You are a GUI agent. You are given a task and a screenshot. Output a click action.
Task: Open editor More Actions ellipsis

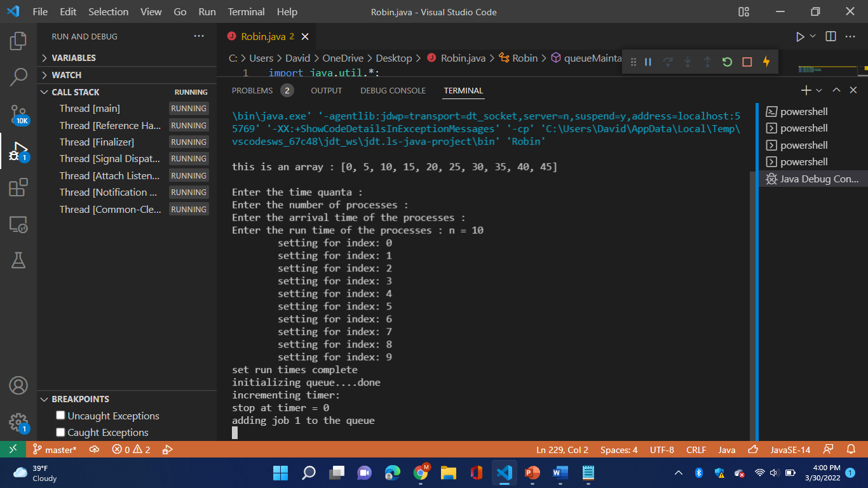[x=851, y=37]
